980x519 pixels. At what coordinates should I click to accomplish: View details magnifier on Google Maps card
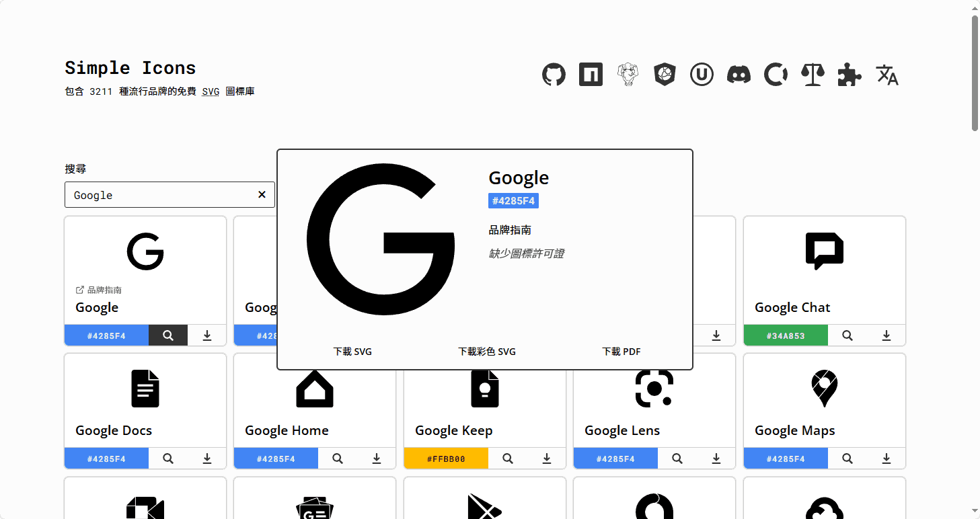847,458
